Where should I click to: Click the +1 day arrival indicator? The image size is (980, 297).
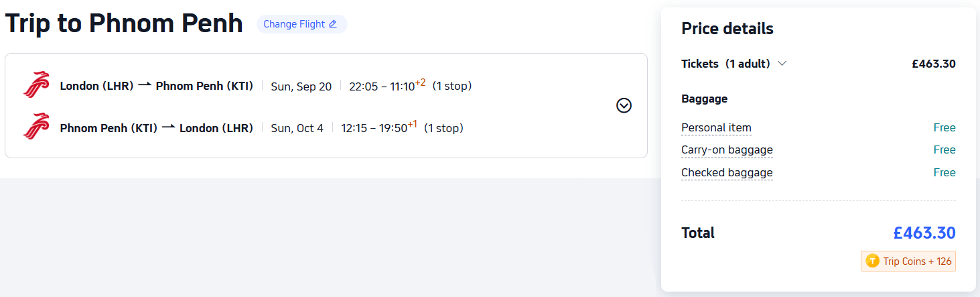412,125
